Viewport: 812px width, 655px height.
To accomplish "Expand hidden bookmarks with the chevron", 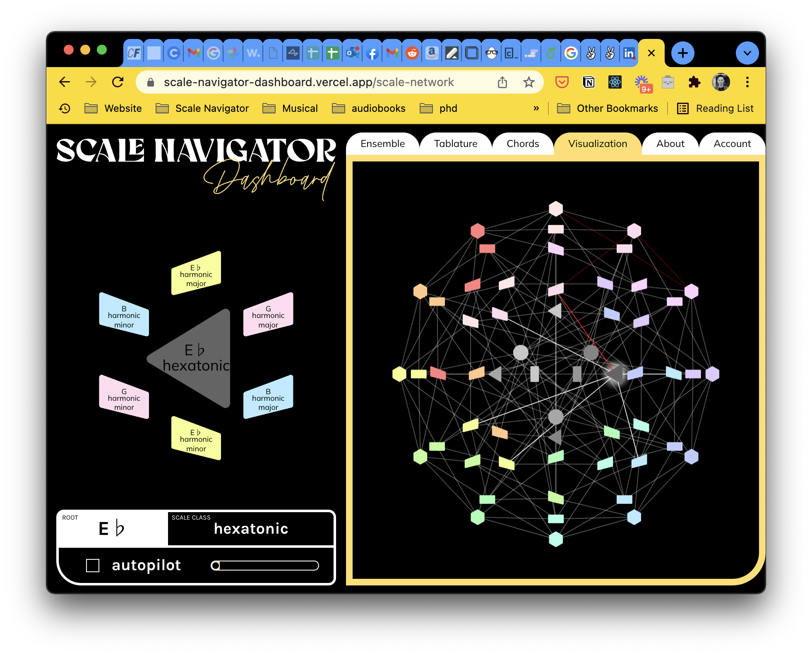I will (536, 108).
